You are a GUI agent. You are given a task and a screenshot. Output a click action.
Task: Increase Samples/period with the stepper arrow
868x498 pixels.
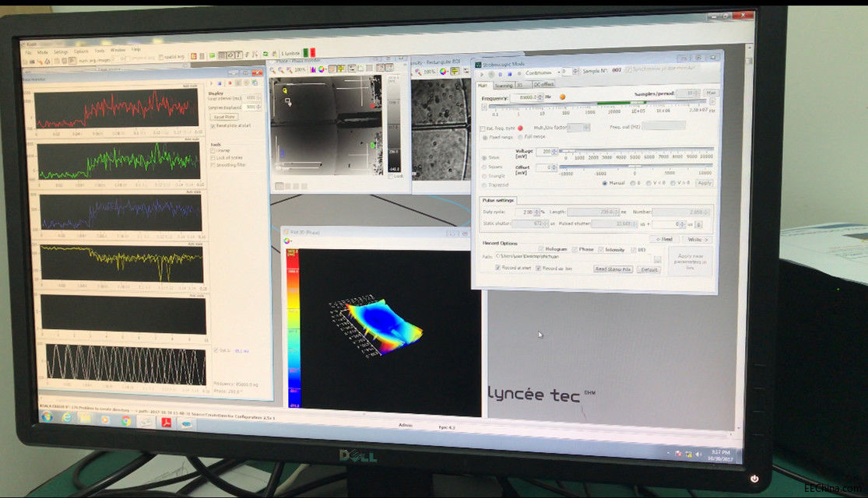(x=696, y=92)
